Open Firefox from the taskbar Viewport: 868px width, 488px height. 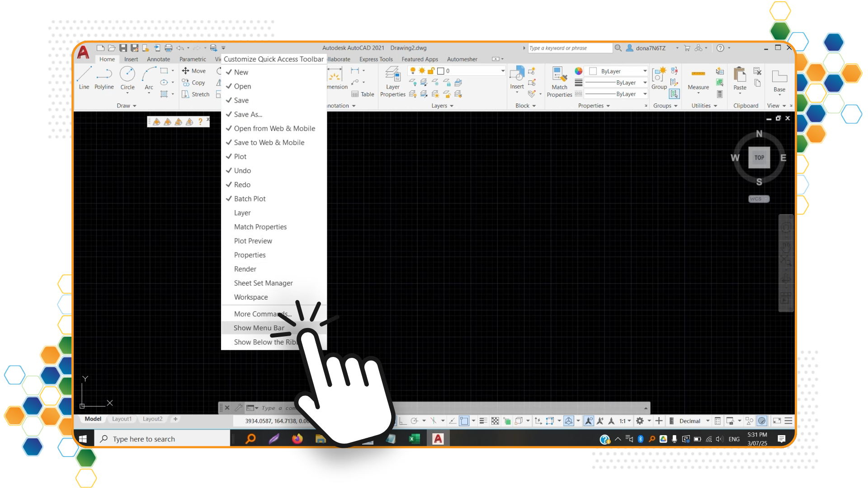pyautogui.click(x=297, y=439)
